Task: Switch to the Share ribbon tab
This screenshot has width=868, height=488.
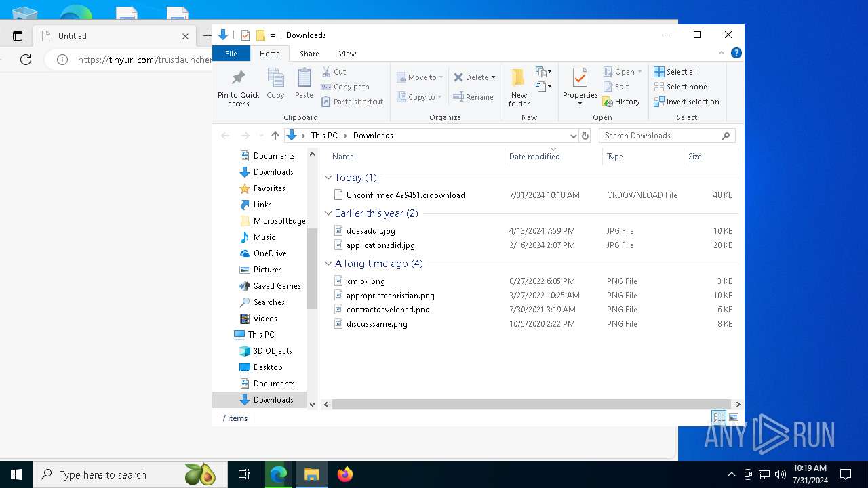Action: tap(309, 54)
